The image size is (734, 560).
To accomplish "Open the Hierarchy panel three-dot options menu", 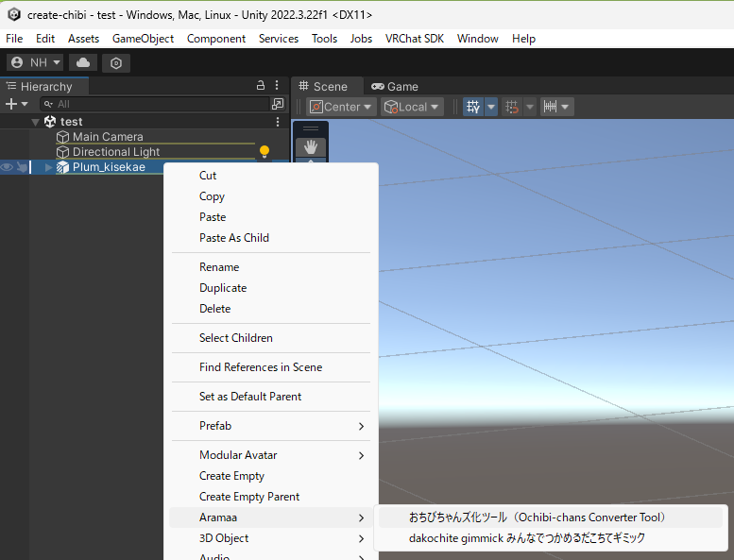I will click(x=277, y=85).
